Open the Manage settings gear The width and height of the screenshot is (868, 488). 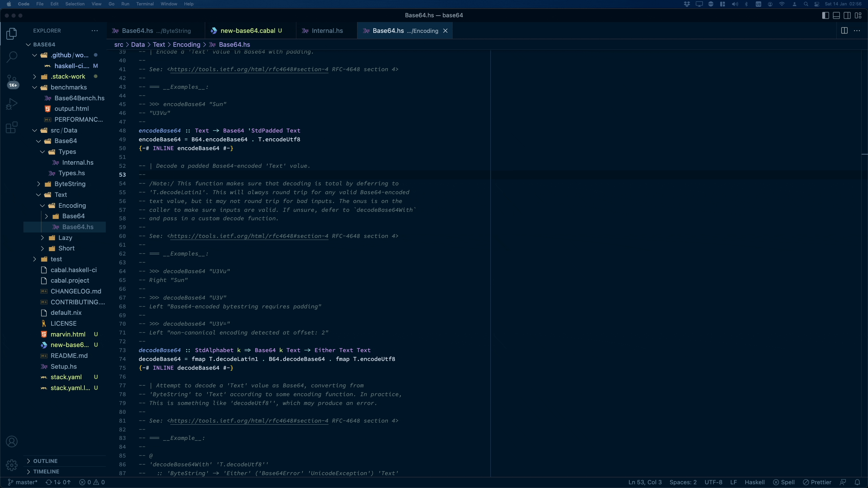(12, 465)
